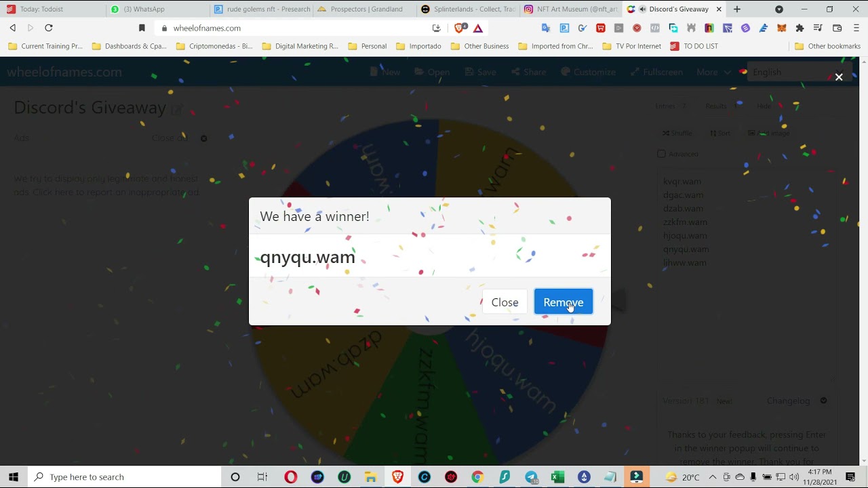Open Excel from taskbar

click(557, 477)
